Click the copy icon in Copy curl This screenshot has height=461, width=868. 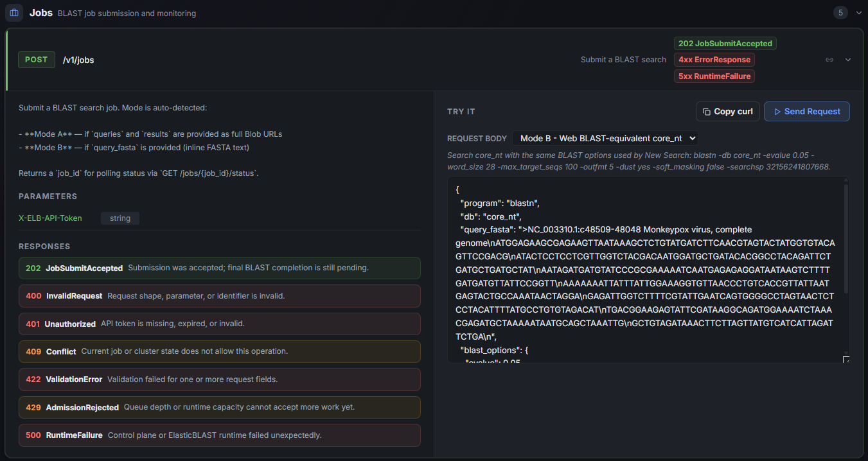click(707, 112)
